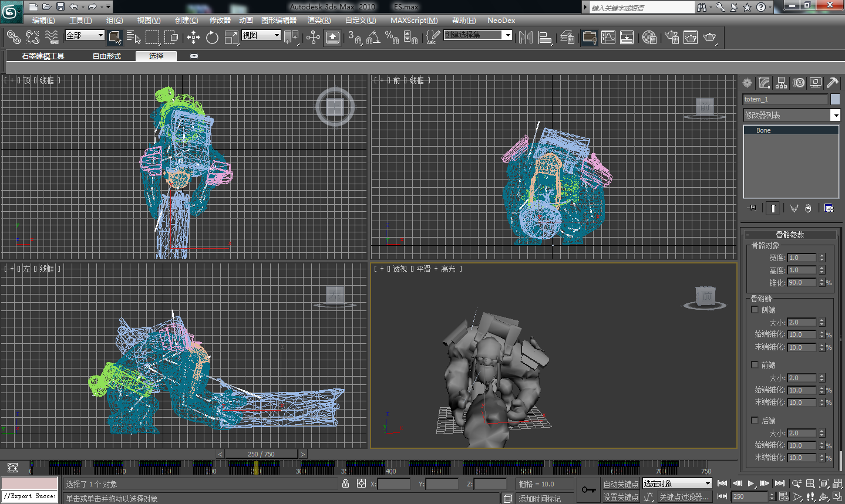Open the 修改器列表 modifier list dropdown
The width and height of the screenshot is (845, 504).
(x=792, y=115)
